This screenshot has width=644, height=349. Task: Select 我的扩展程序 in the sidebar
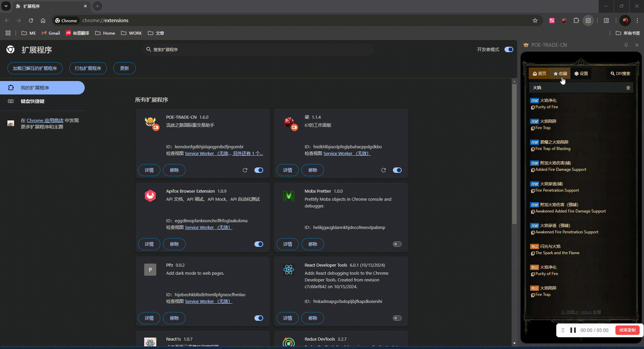(x=42, y=88)
